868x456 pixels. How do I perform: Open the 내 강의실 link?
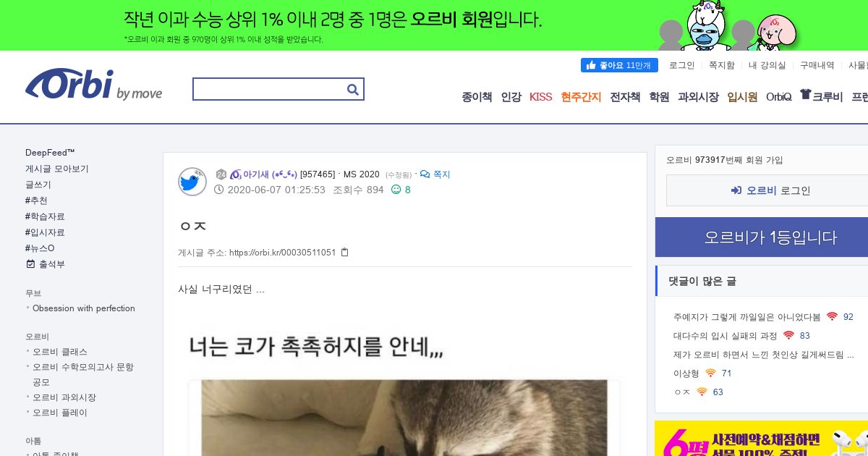(767, 65)
